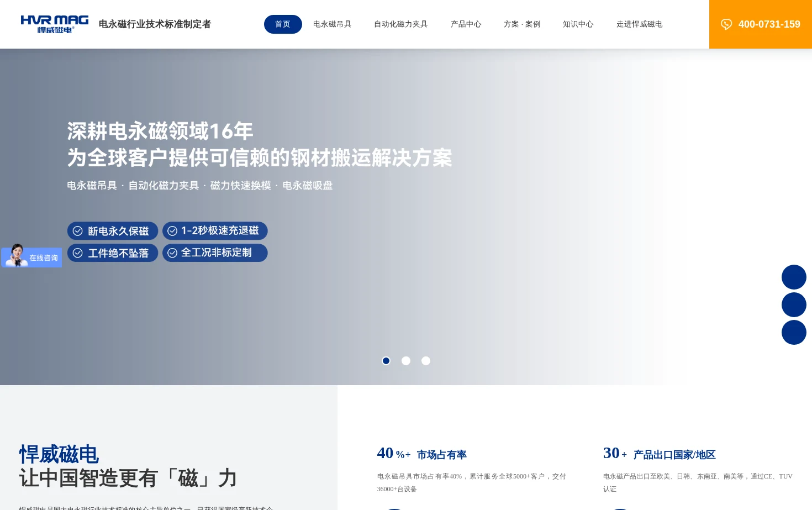Image resolution: width=812 pixels, height=510 pixels.
Task: Open the 自动化磁力夹具 menu
Action: tap(401, 24)
